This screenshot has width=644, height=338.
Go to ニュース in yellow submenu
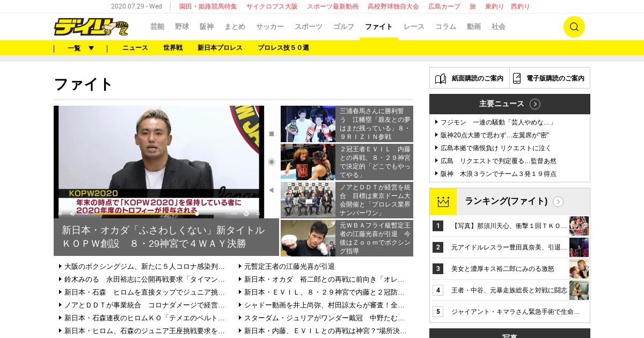click(135, 48)
